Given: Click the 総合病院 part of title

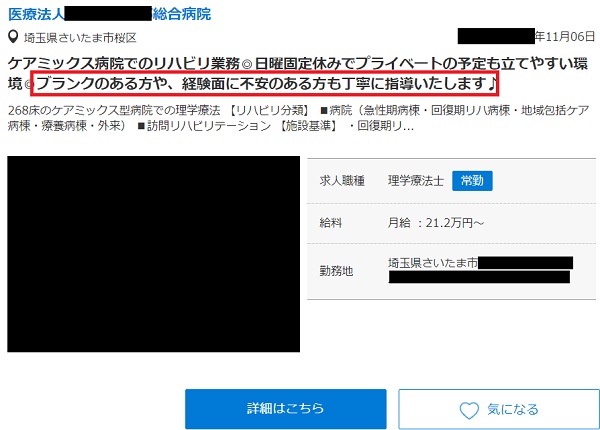Looking at the screenshot, I should tap(182, 14).
